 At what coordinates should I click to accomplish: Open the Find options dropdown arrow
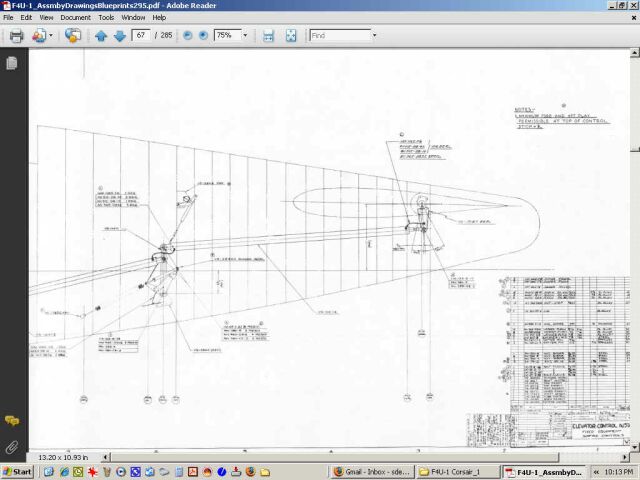point(374,36)
